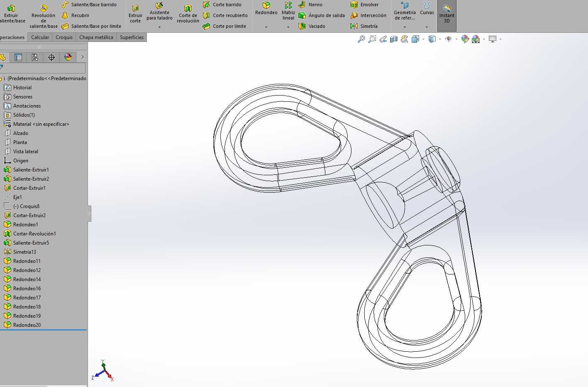Click the view orientation cube icon
Screen dimensions: 588x387
(415, 39)
